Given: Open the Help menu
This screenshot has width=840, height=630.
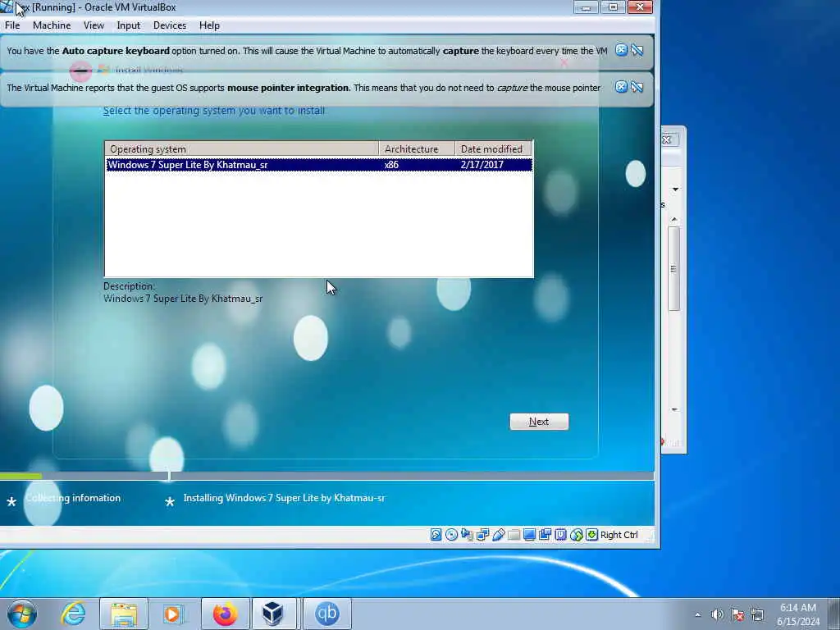Looking at the screenshot, I should [x=209, y=25].
